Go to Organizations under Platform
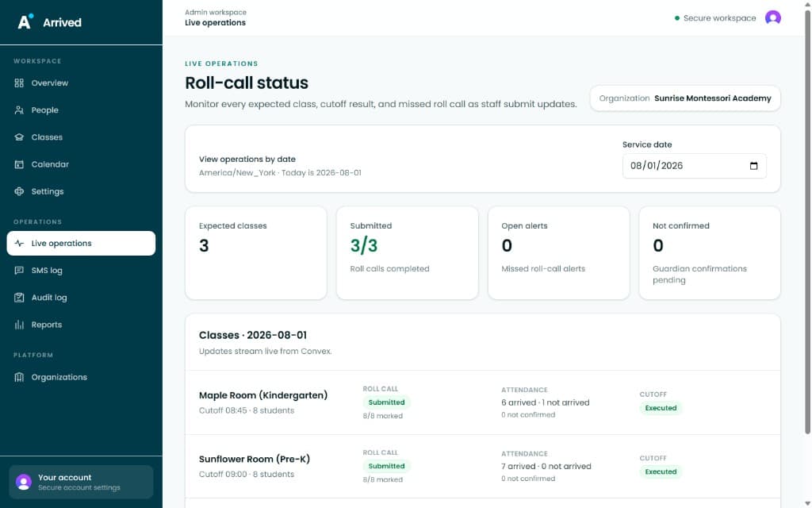812x508 pixels. (81, 377)
